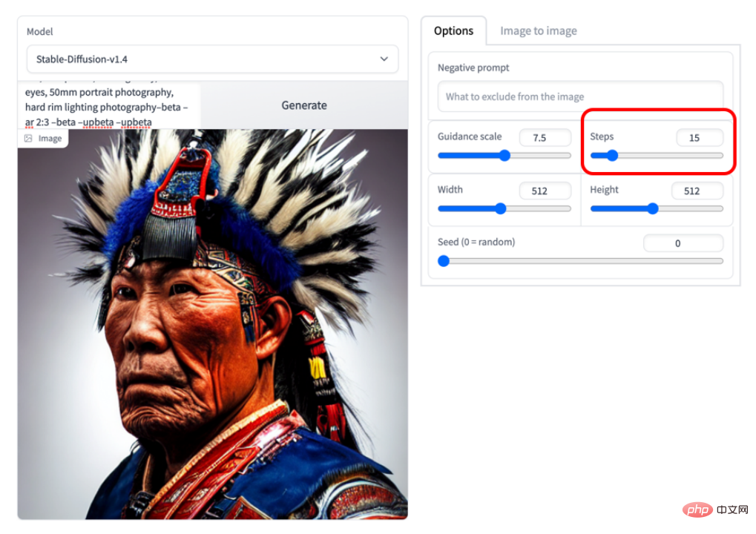
Task: Switch to the Image to image tab
Action: [x=538, y=31]
